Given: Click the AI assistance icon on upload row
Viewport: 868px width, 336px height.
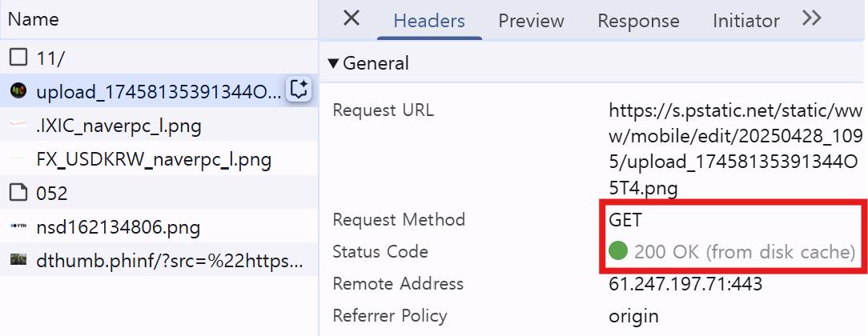Looking at the screenshot, I should tap(299, 90).
